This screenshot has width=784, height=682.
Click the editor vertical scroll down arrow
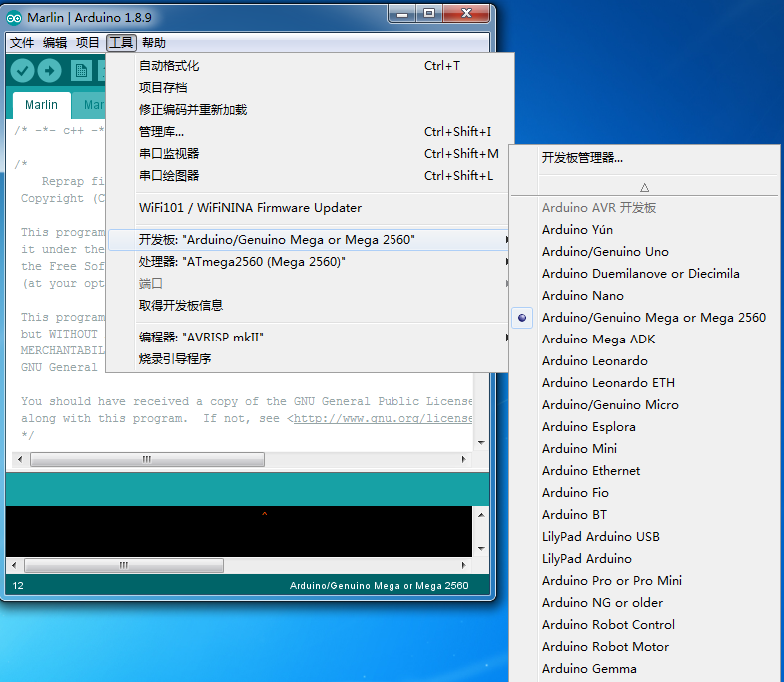click(481, 443)
